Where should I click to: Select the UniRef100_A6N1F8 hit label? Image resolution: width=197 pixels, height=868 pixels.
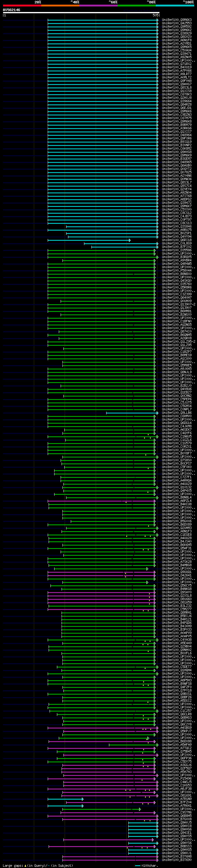coord(176,40)
